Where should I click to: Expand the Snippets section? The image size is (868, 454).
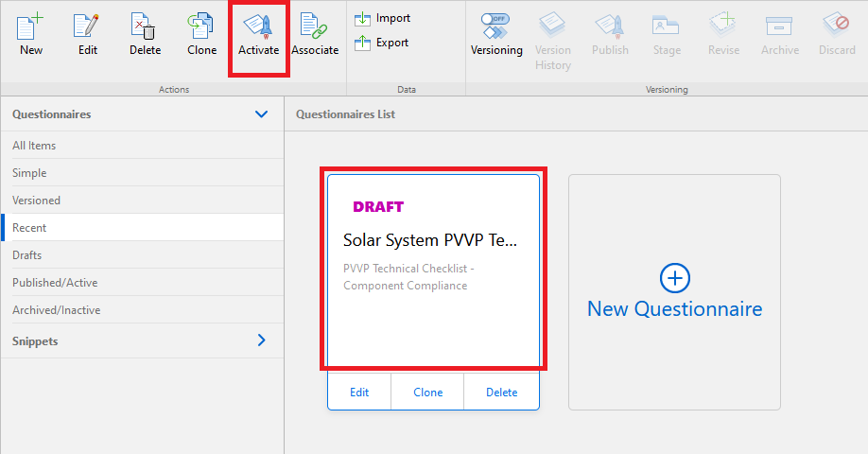(x=261, y=340)
